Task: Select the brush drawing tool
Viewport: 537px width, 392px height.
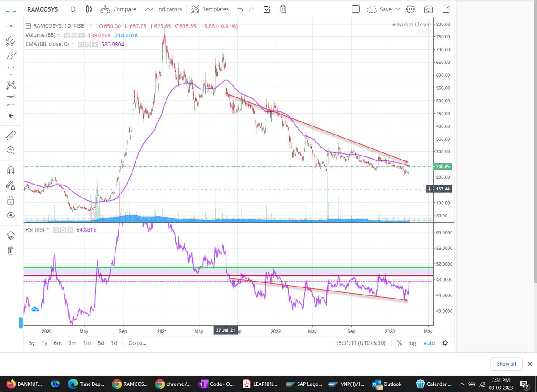Action: tap(11, 56)
